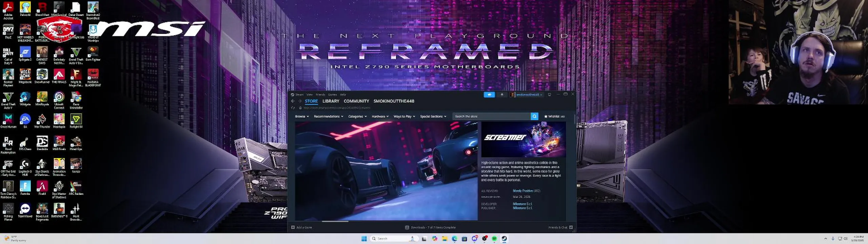868x244 pixels.
Task: Go forward with Steam's forward arrow
Action: pos(299,101)
